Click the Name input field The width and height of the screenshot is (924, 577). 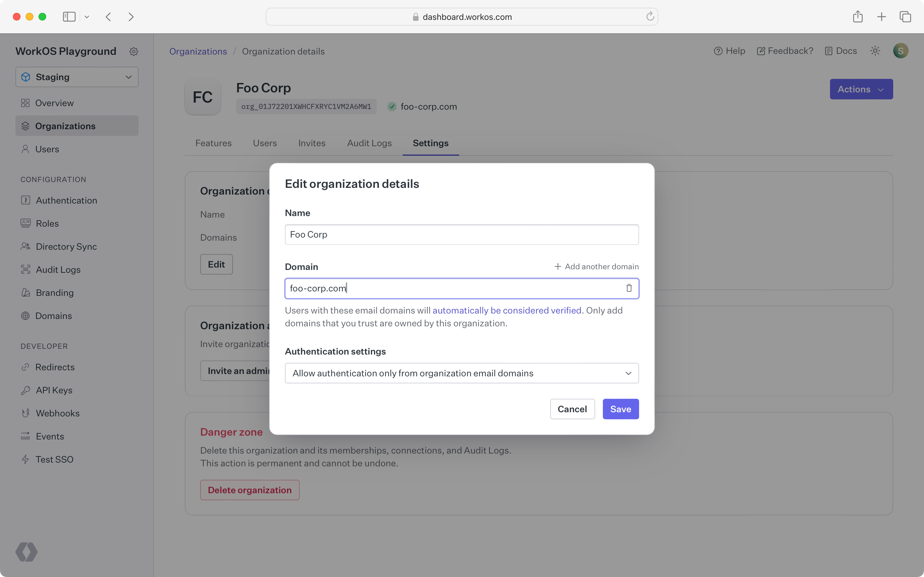(x=462, y=234)
